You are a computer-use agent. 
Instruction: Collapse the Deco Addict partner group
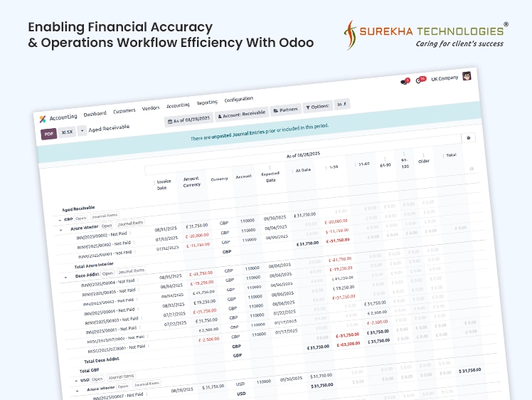(66, 278)
